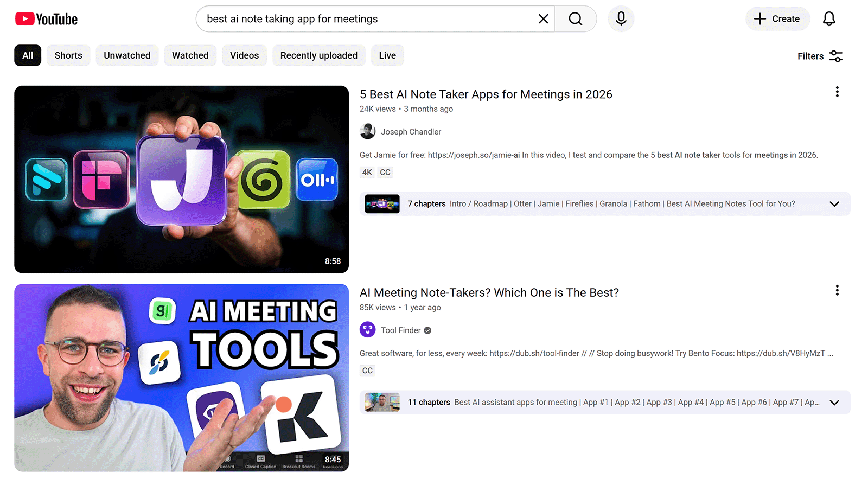Click the CC badge beside 4K

(x=385, y=173)
